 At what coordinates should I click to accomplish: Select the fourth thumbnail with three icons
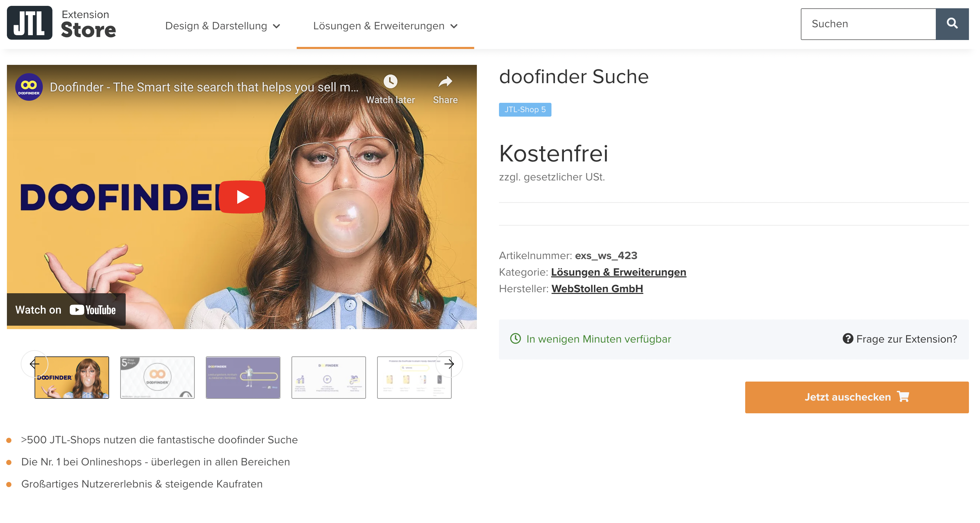pos(329,377)
